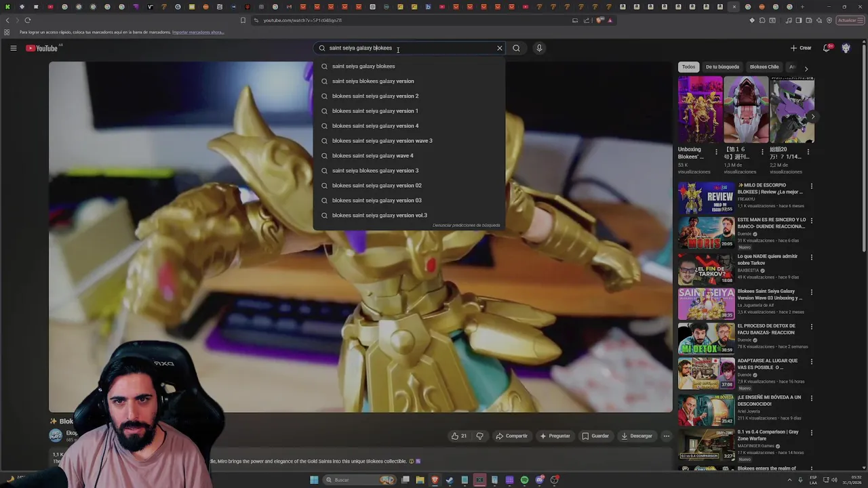
Task: Expand more filter chips with right arrow
Action: (806, 68)
